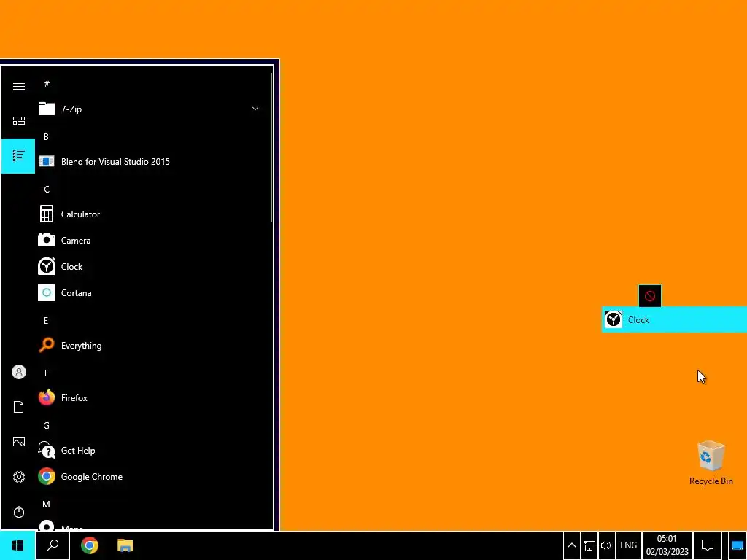This screenshot has height=560, width=747.
Task: Show hidden tray icons arrow
Action: [572, 545]
